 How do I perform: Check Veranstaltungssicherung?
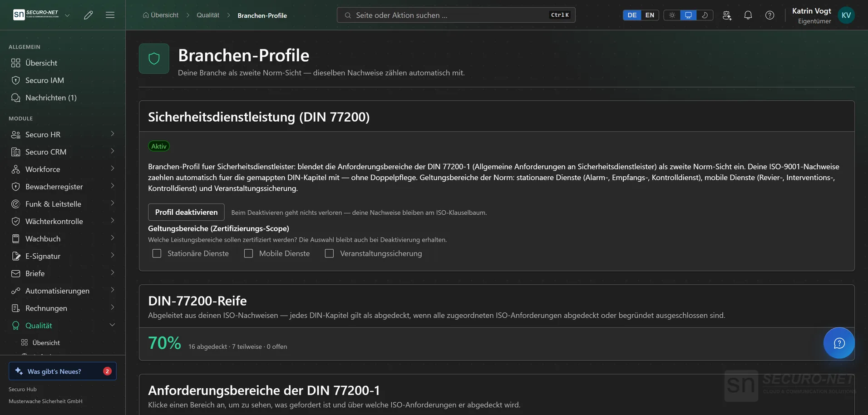pyautogui.click(x=329, y=253)
